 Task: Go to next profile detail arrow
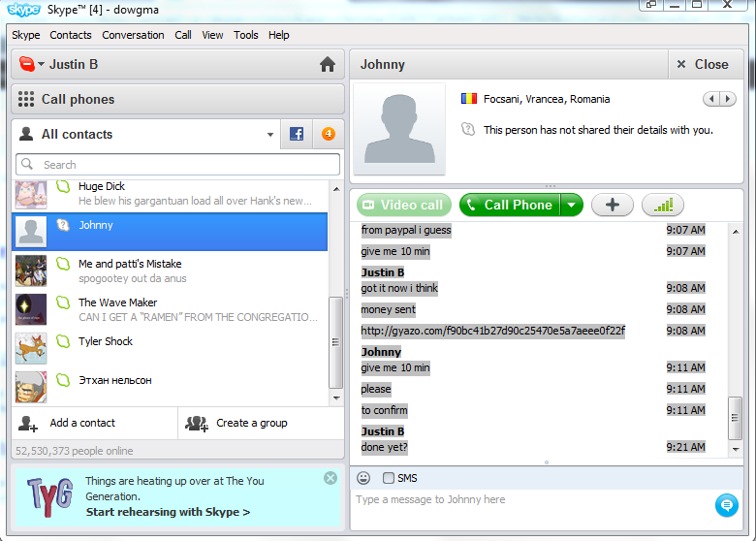click(728, 99)
